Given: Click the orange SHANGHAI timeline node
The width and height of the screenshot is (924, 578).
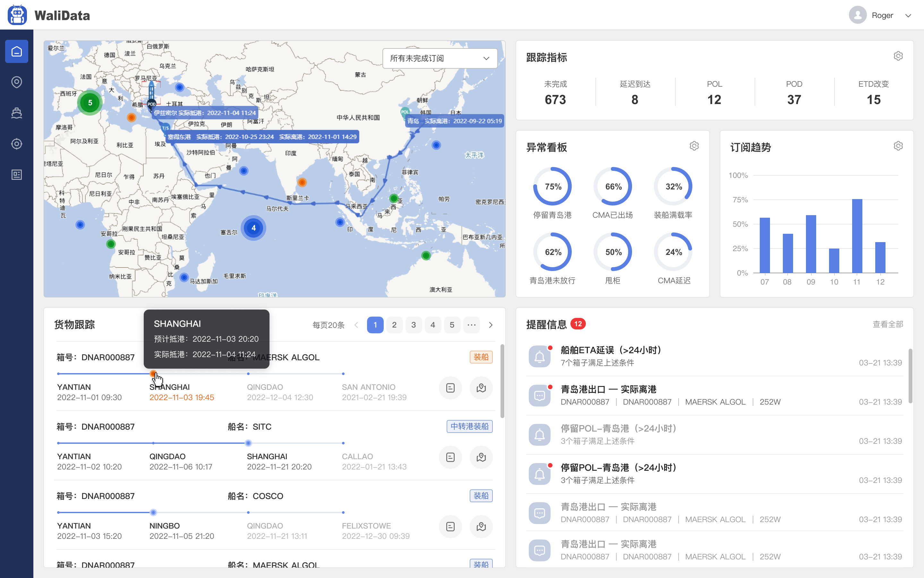Looking at the screenshot, I should click(x=153, y=373).
